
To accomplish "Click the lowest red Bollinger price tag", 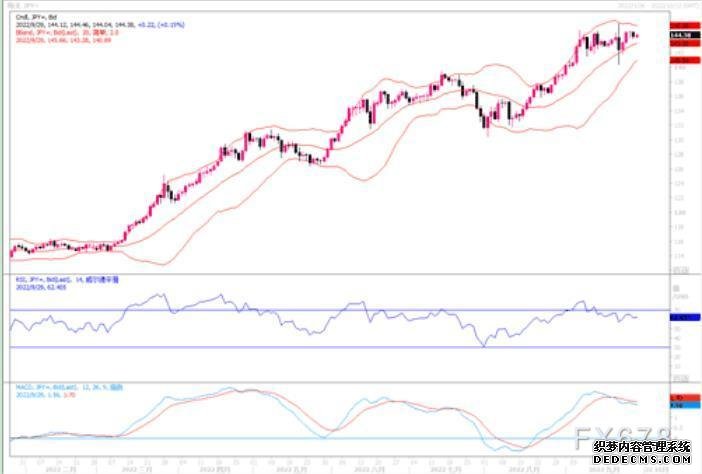I will (684, 60).
